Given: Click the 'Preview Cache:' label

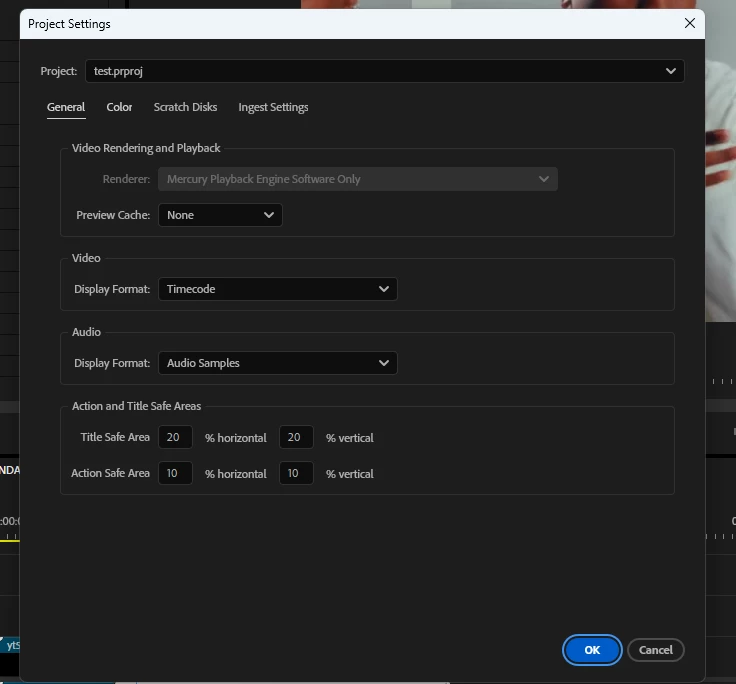Looking at the screenshot, I should 113,215.
